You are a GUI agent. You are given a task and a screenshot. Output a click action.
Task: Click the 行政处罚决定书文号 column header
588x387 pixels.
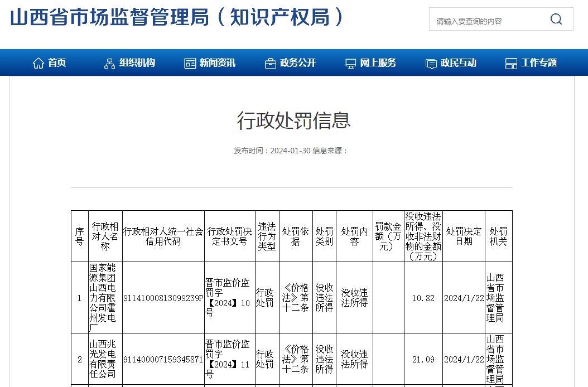click(x=229, y=236)
